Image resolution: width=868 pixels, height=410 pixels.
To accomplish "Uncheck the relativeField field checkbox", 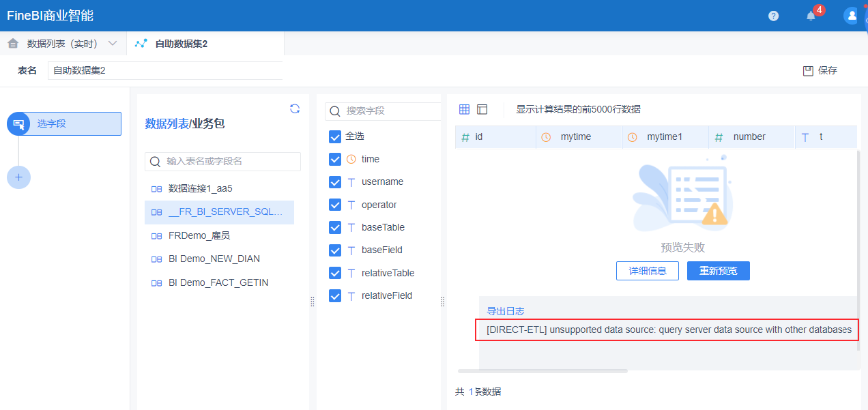I will [x=335, y=296].
